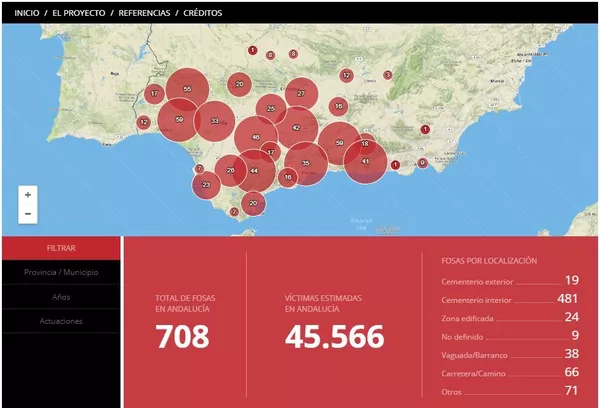This screenshot has height=408, width=600.
Task: Open the cluster marker showing 59
Action: click(x=179, y=120)
